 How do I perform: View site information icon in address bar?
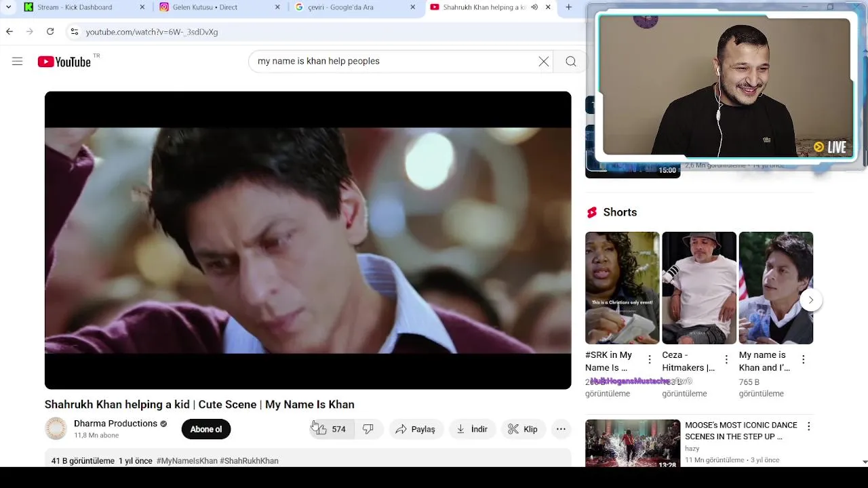(x=74, y=32)
